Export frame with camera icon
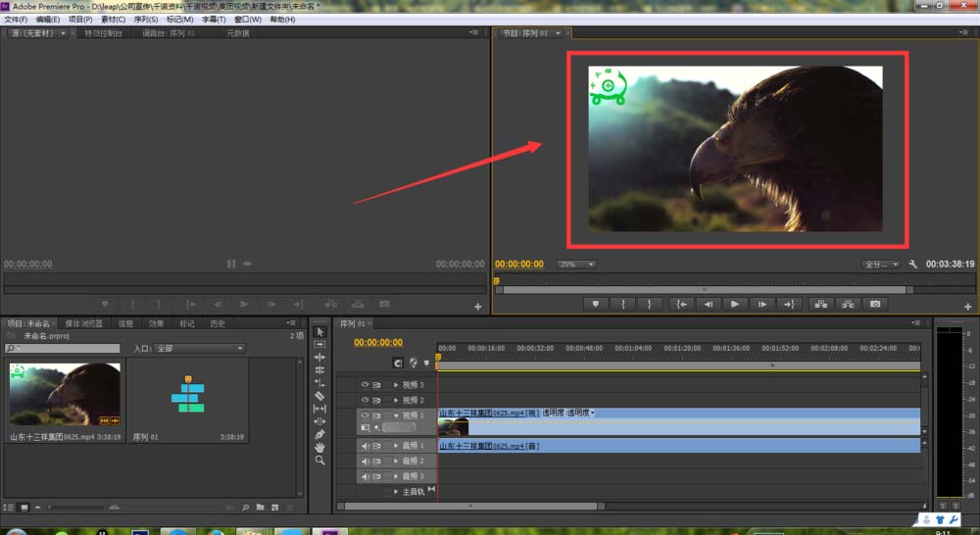Screen dimensions: 980x535 pos(875,305)
